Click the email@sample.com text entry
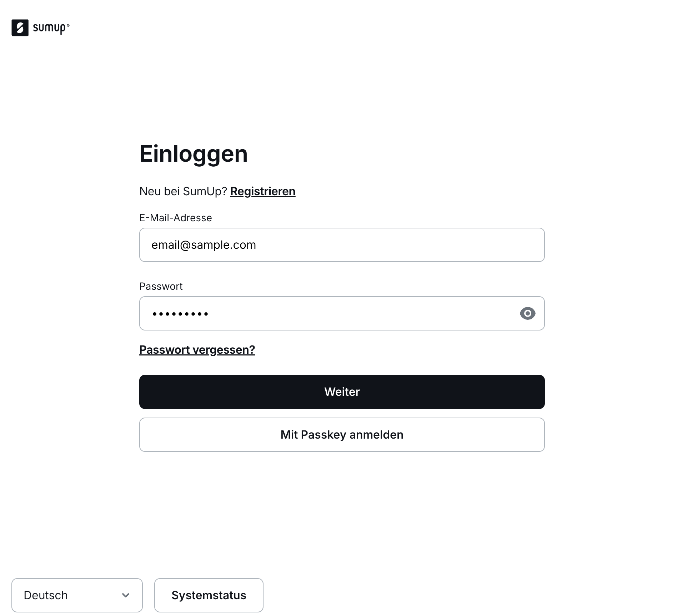The height and width of the screenshot is (616, 682). (x=204, y=245)
